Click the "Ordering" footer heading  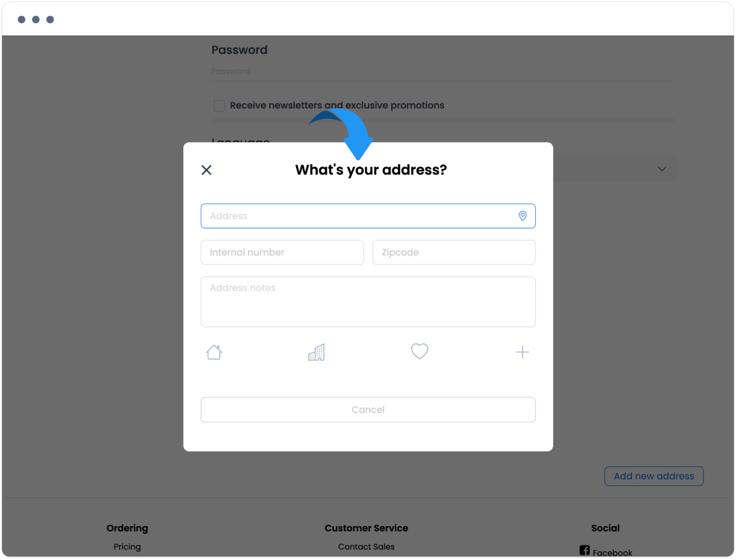[127, 528]
